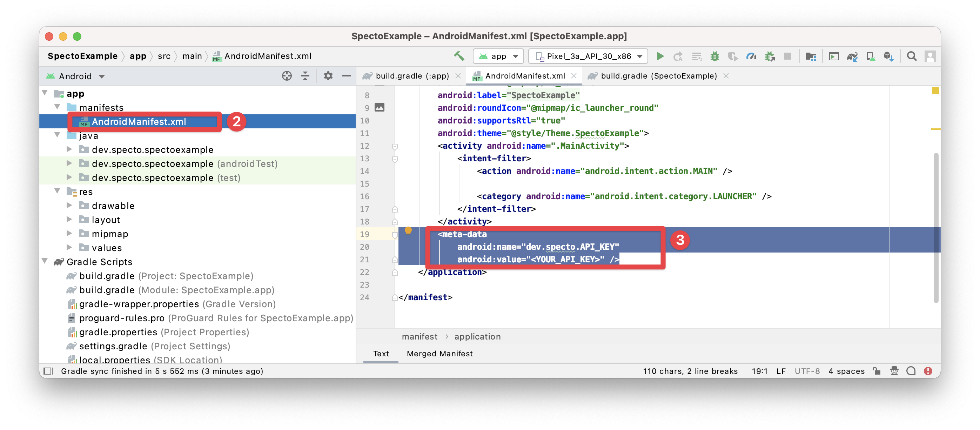Run the app with the green play button
Image resolution: width=980 pixels, height=430 pixels.
[x=660, y=56]
